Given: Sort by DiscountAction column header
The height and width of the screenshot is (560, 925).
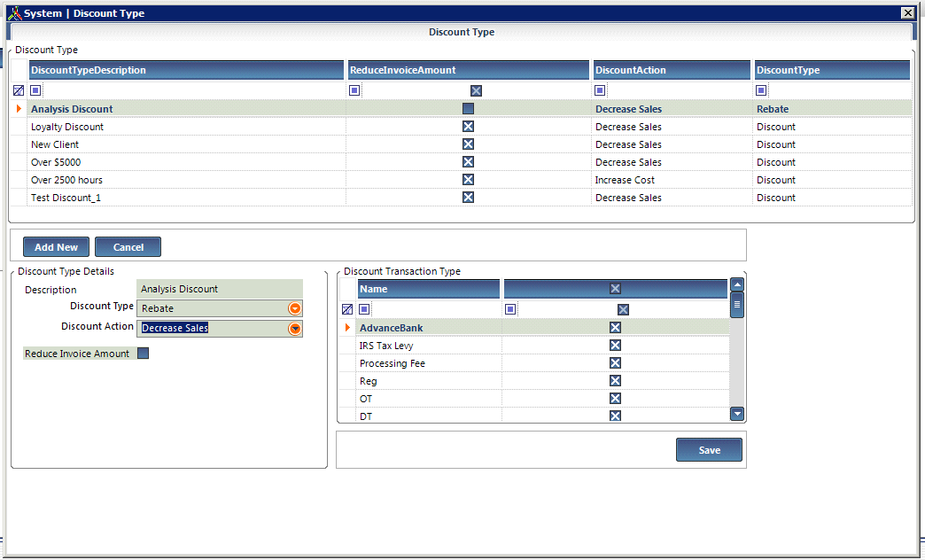Looking at the screenshot, I should (672, 70).
